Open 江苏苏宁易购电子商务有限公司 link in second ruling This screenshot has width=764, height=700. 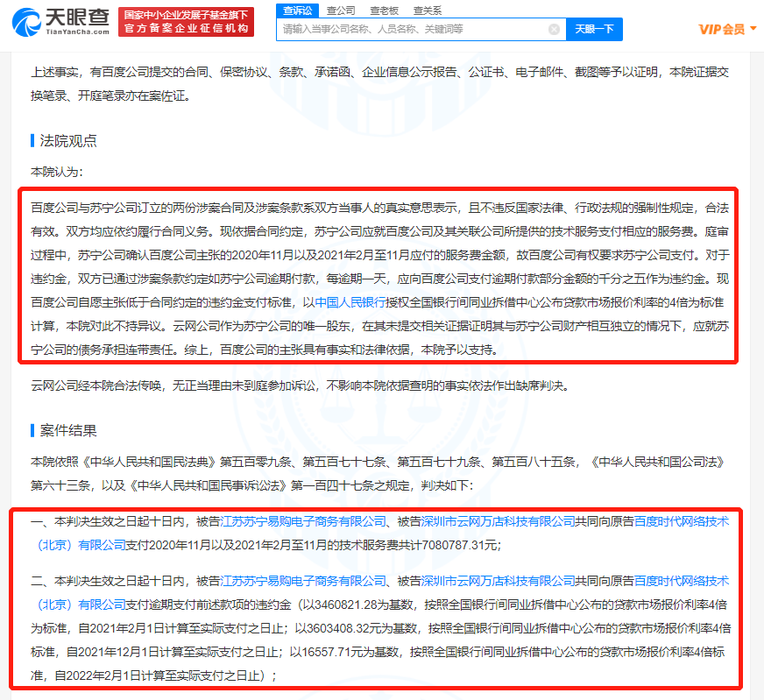(x=303, y=581)
